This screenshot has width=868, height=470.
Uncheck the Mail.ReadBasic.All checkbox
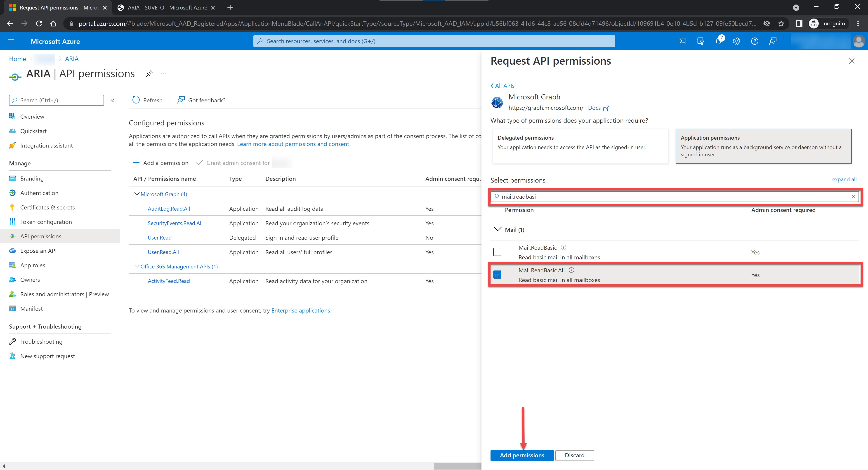(x=497, y=275)
